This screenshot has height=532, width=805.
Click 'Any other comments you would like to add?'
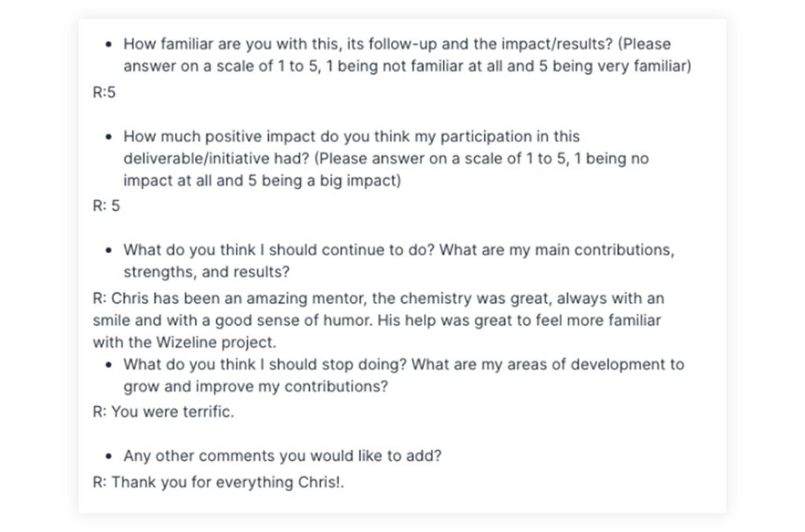(x=283, y=456)
